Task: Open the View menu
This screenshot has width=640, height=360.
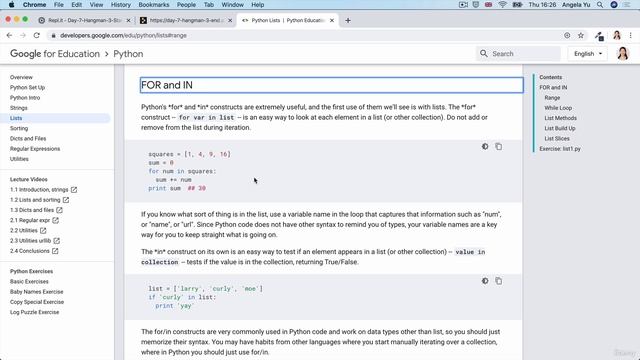Action: (x=96, y=5)
